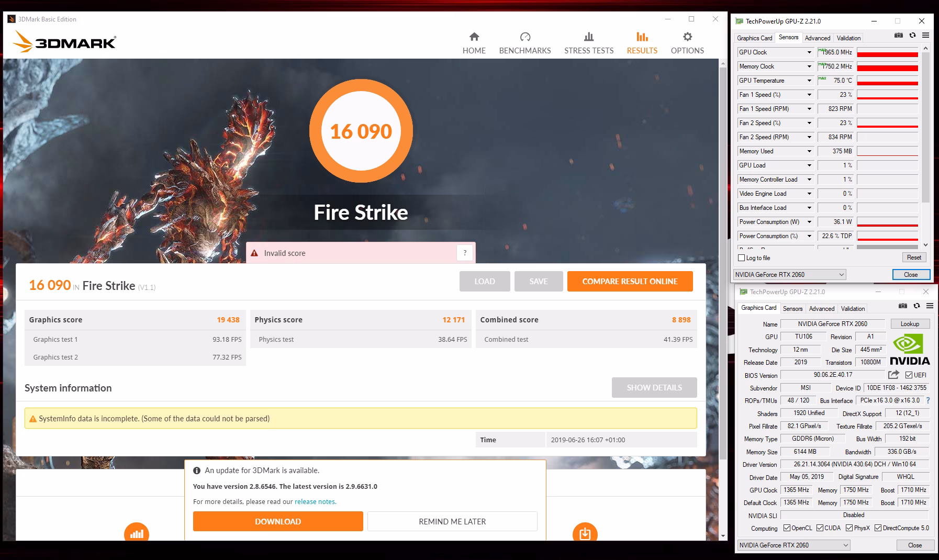Click the GPU Temperature sensor graph

click(x=887, y=81)
